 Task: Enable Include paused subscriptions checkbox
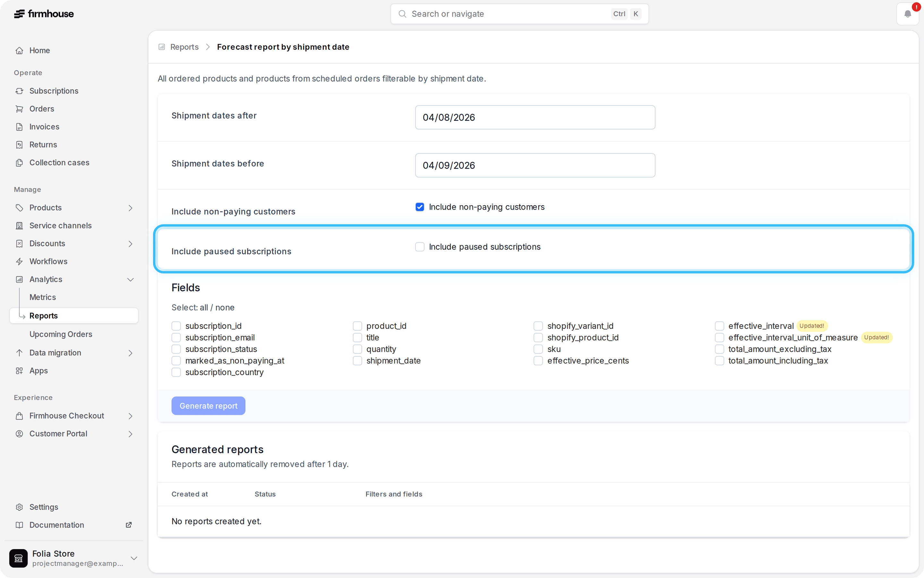(x=420, y=247)
